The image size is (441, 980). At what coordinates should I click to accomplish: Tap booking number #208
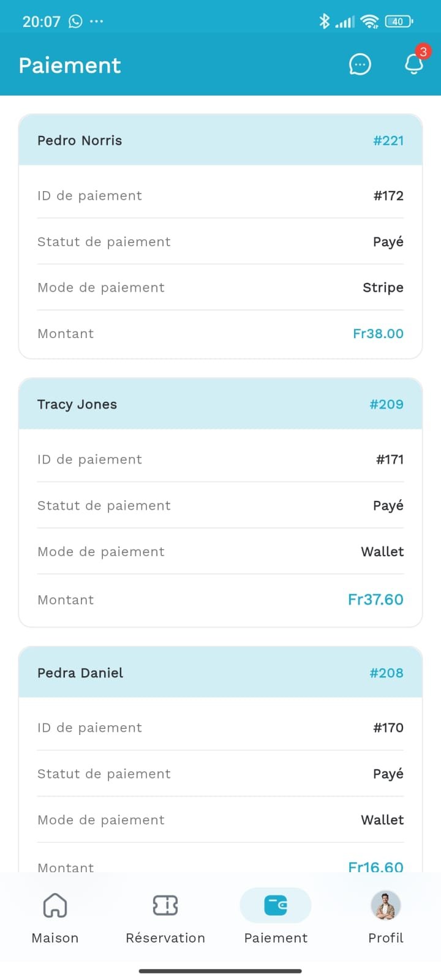tap(386, 673)
